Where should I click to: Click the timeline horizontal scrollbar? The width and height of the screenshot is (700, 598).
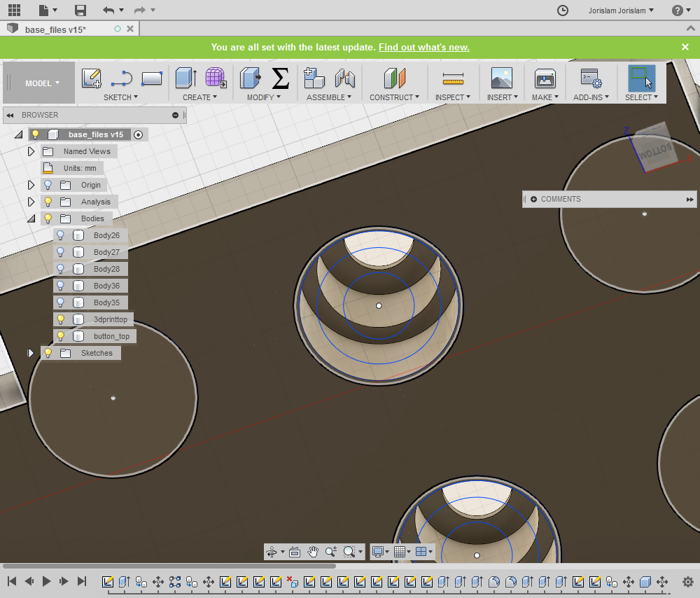click(169, 566)
